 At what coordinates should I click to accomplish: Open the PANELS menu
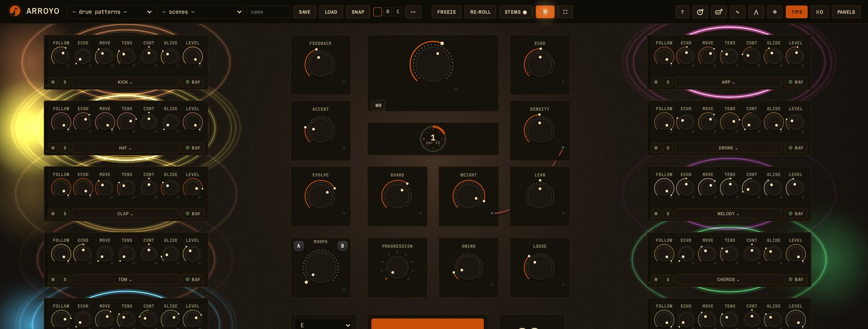pos(846,12)
